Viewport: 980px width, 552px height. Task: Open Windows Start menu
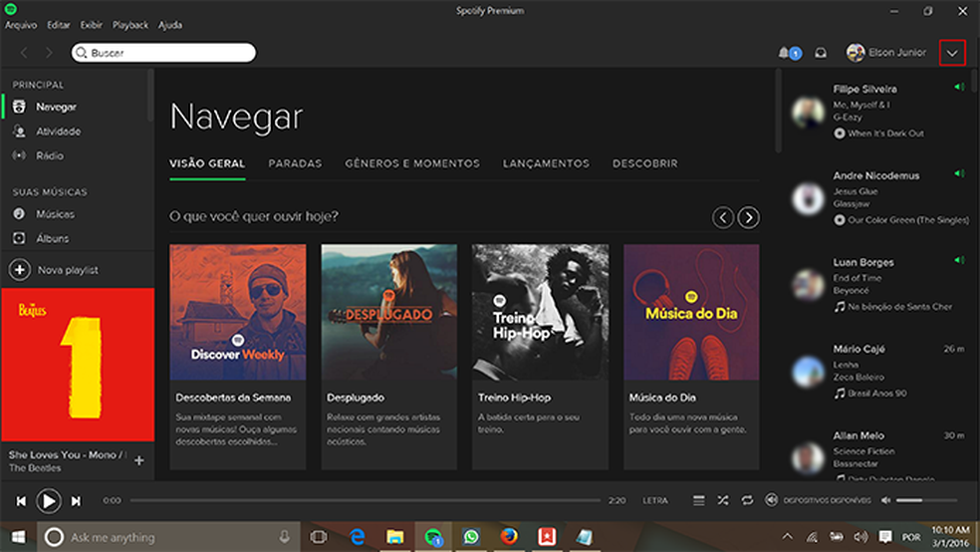coord(18,537)
